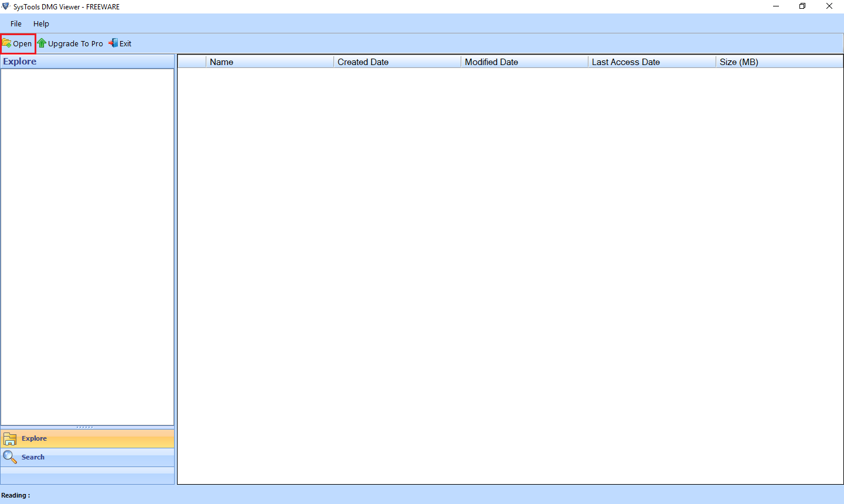Click the Exit door icon
Viewport: 844px width, 504px height.
click(x=113, y=43)
